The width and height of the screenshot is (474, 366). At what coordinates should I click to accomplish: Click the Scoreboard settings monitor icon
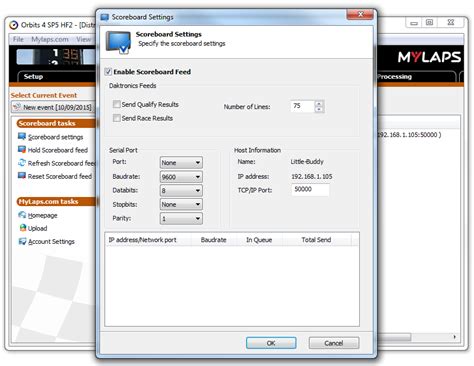pyautogui.click(x=22, y=136)
